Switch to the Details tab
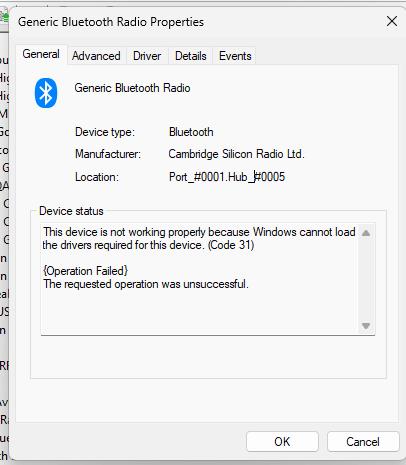Viewport: 406px width, 465px height. (191, 56)
